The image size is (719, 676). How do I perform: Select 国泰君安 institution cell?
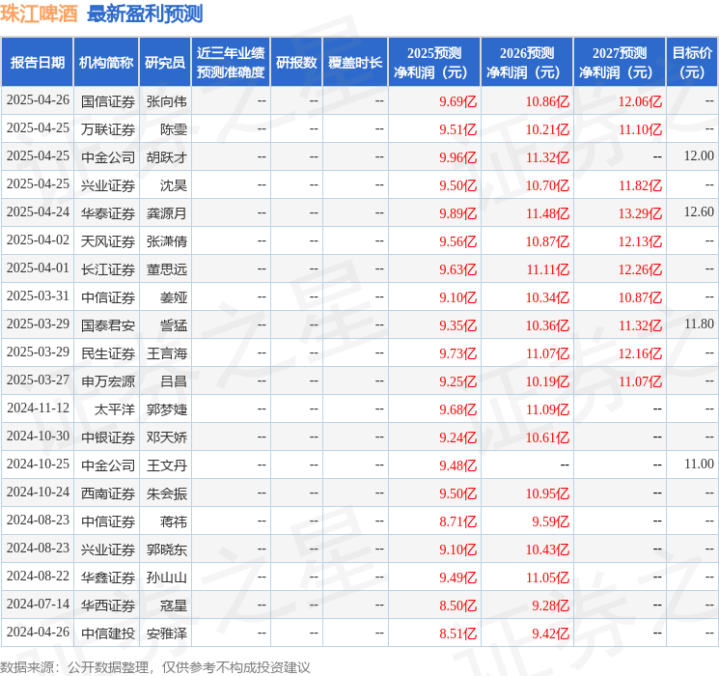pos(108,326)
